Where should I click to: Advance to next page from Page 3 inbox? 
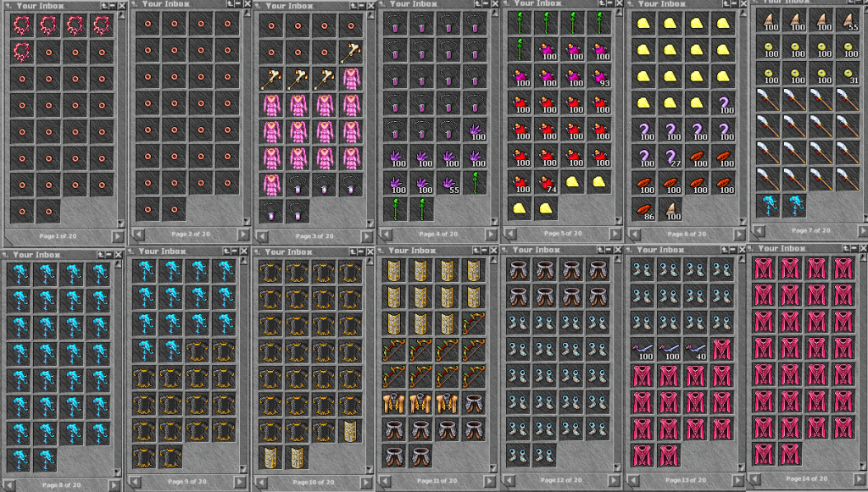click(x=366, y=236)
